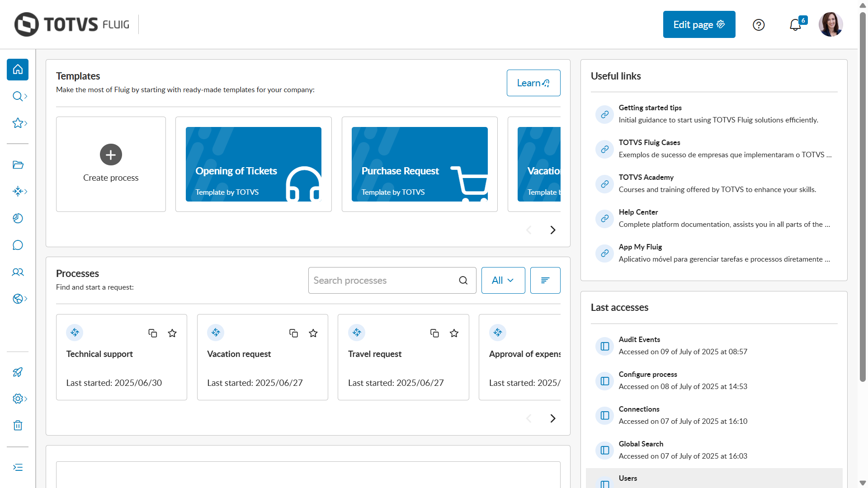Click next arrow in Templates carousel
Image resolution: width=868 pixels, height=488 pixels.
552,230
